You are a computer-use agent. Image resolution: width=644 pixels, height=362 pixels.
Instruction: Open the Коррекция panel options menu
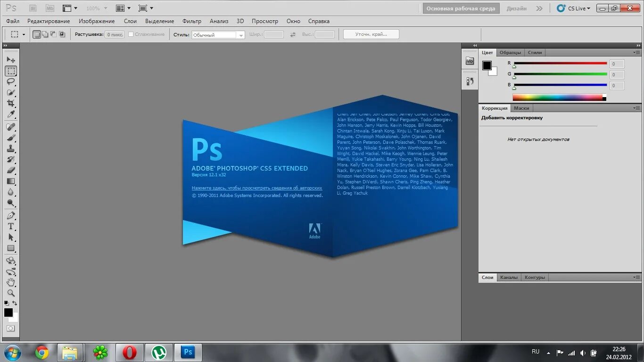pos(636,108)
